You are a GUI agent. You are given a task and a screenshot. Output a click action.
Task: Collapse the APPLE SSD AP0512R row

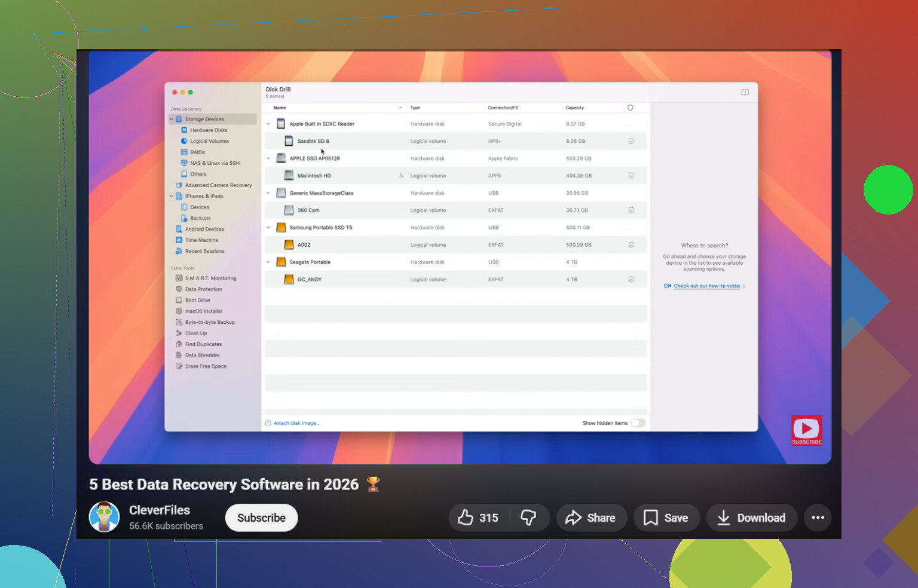click(x=268, y=158)
